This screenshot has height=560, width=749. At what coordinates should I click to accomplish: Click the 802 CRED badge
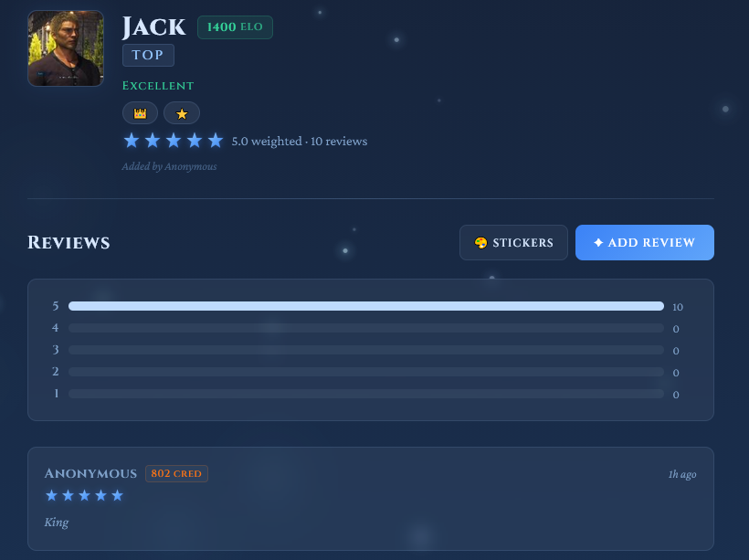176,473
